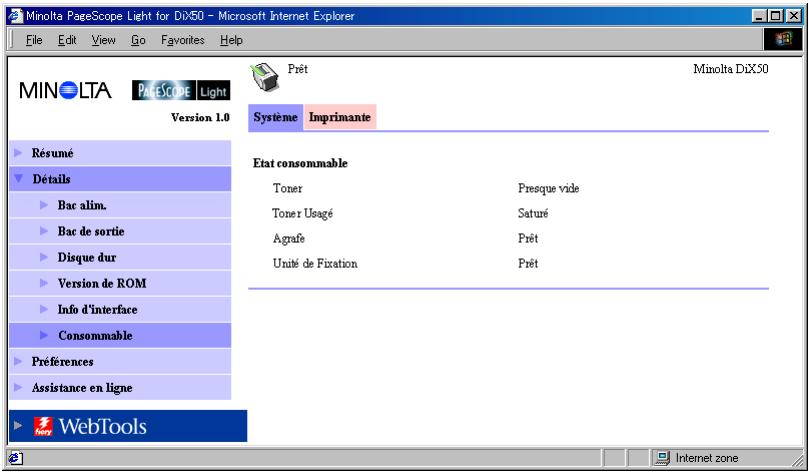Open Info d'interface page
Screen dimensions: 809x473
[120, 309]
